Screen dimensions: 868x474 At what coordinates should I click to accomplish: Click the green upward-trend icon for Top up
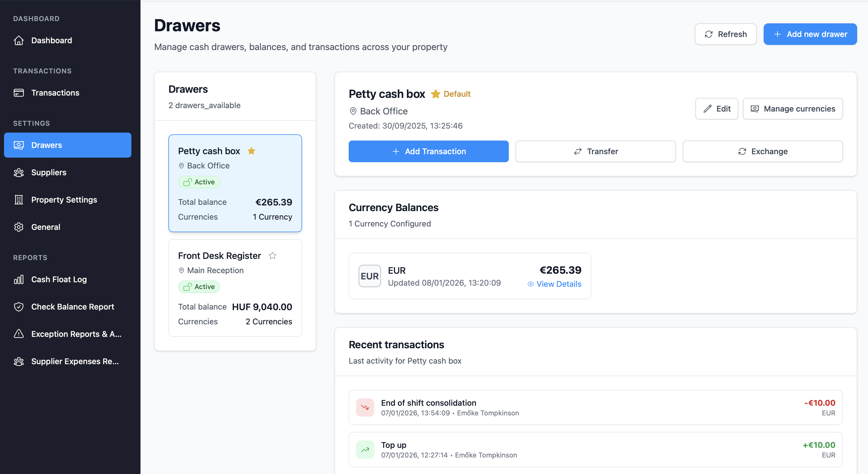pyautogui.click(x=365, y=450)
